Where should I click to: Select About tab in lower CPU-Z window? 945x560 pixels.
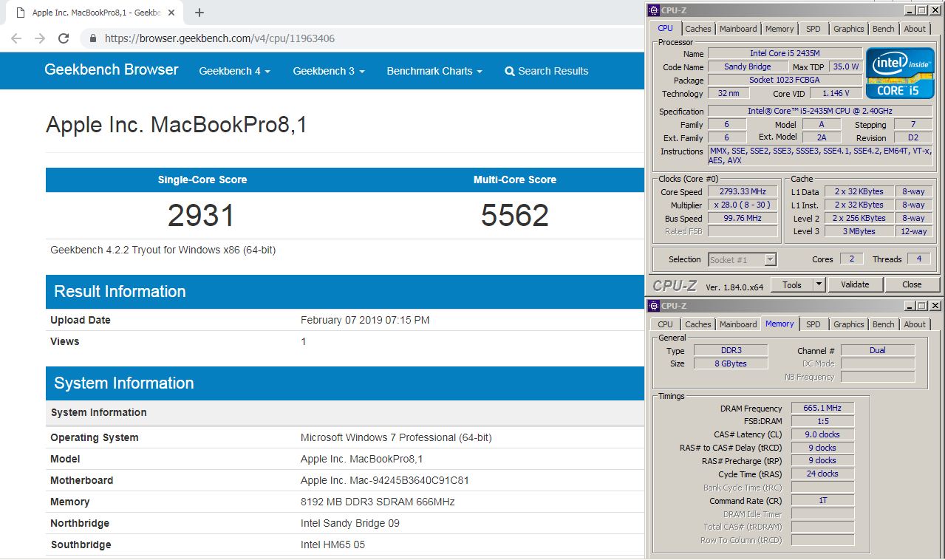click(x=915, y=324)
